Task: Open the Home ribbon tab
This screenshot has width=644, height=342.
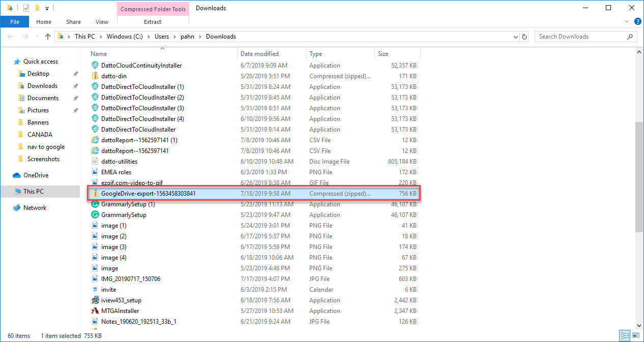Action: [x=44, y=22]
